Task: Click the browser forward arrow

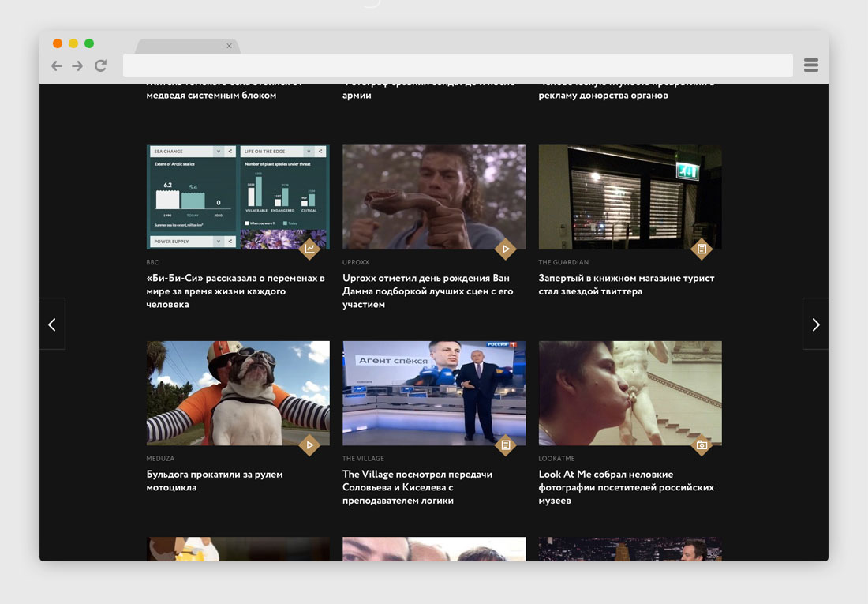Action: [x=77, y=66]
